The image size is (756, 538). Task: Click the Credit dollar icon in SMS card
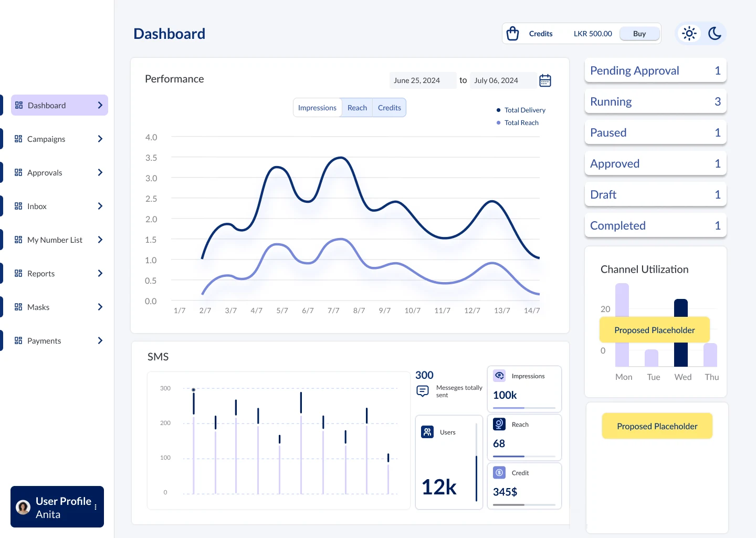pos(499,472)
